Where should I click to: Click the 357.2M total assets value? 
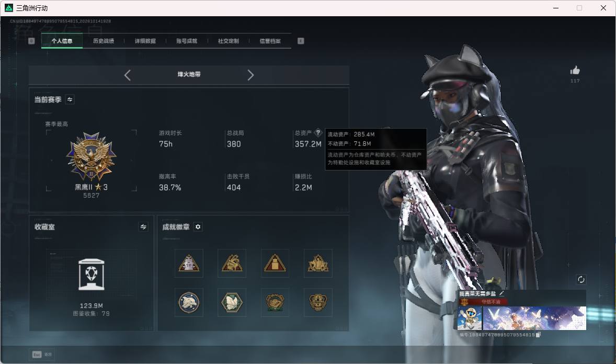pyautogui.click(x=308, y=144)
